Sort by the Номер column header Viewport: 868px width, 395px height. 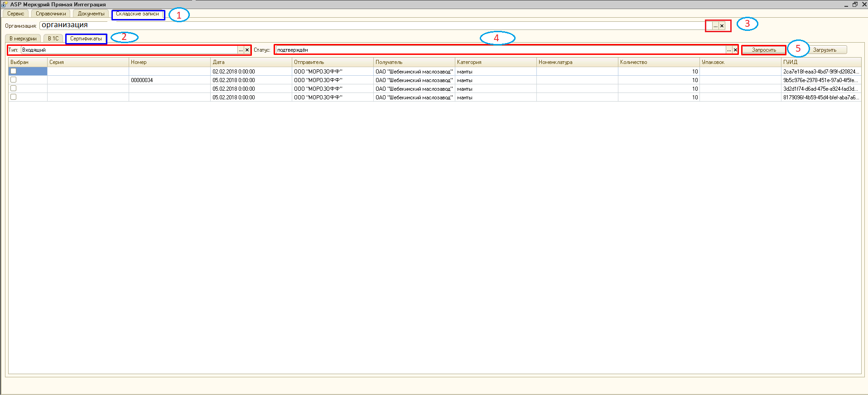pos(170,62)
